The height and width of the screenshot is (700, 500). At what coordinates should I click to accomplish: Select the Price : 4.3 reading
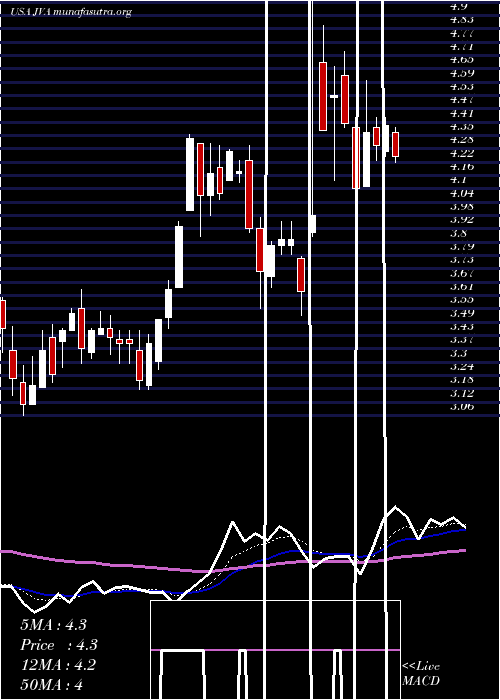coord(58,645)
